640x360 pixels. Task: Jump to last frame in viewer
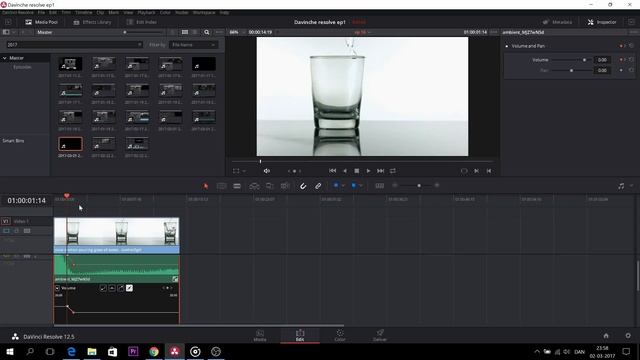[x=380, y=171]
